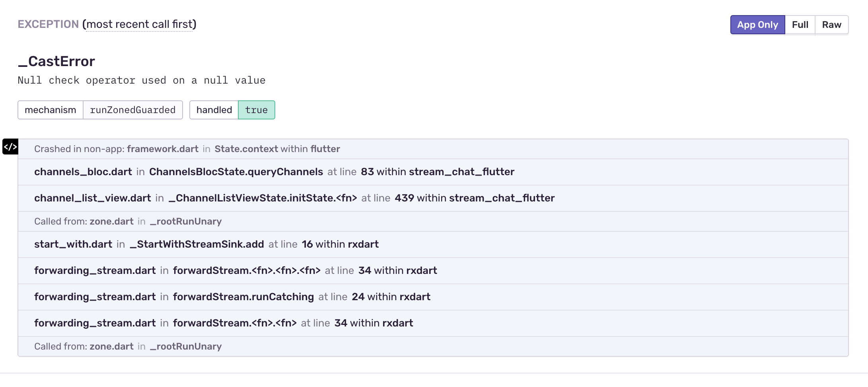Switch to the Raw stack trace view
The width and height of the screenshot is (868, 387).
coord(832,24)
